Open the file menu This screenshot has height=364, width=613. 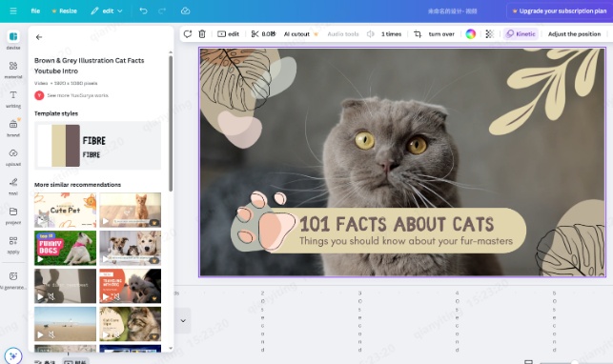tap(35, 10)
